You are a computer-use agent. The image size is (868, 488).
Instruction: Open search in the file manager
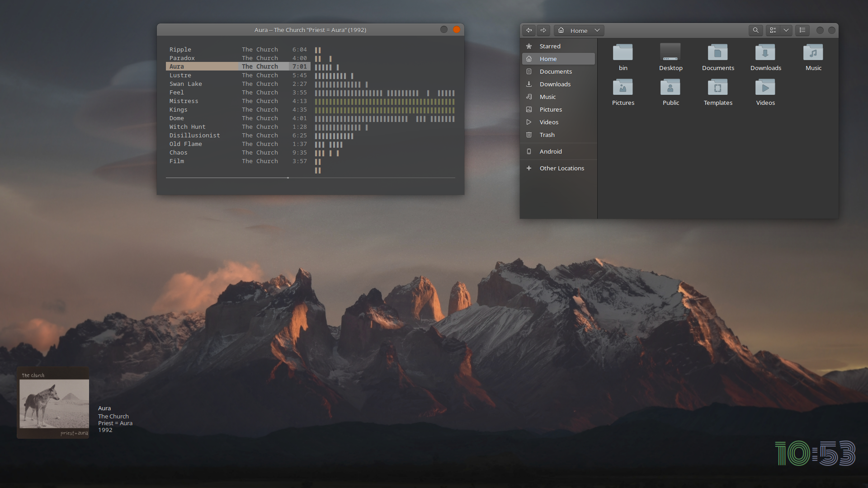pyautogui.click(x=755, y=30)
